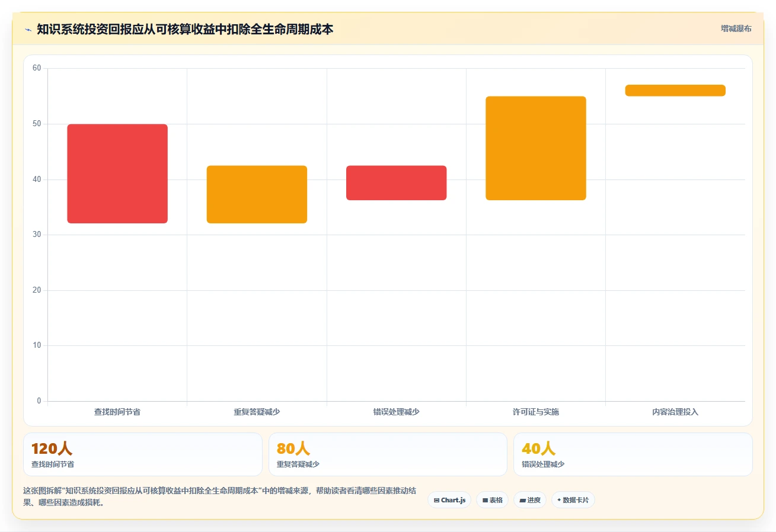Click the y-axis value 0

[x=39, y=401]
